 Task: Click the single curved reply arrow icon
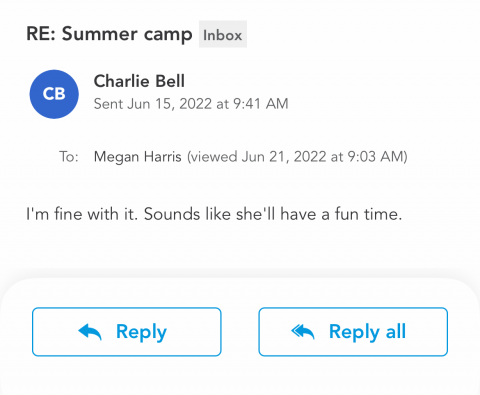[90, 332]
